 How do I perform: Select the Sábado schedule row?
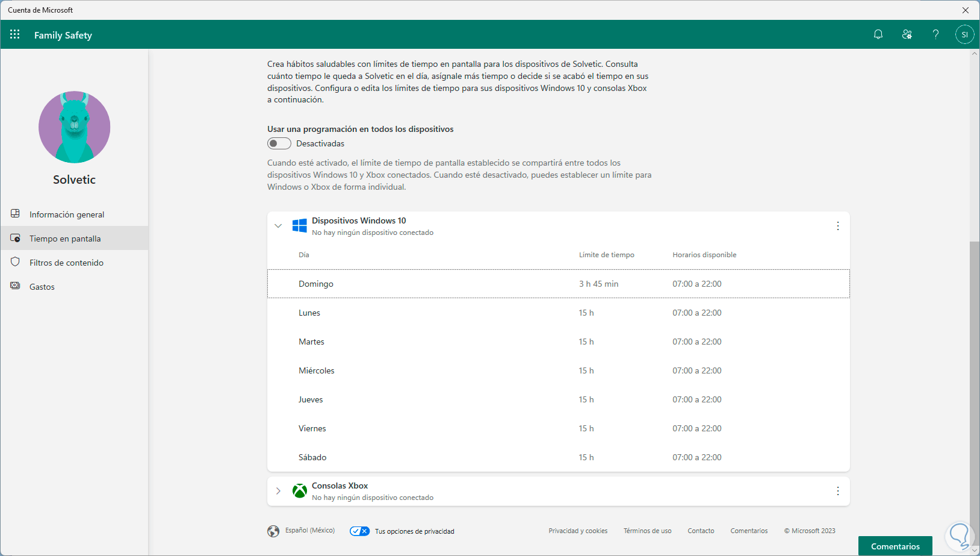(559, 457)
